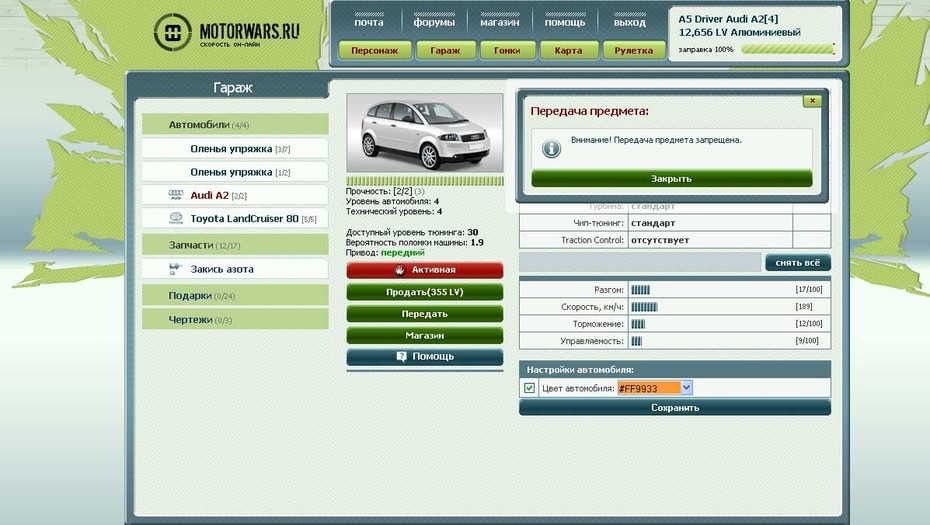Screen dimensions: 930x525
Task: Open the car color dropdown arrow
Action: [x=686, y=387]
